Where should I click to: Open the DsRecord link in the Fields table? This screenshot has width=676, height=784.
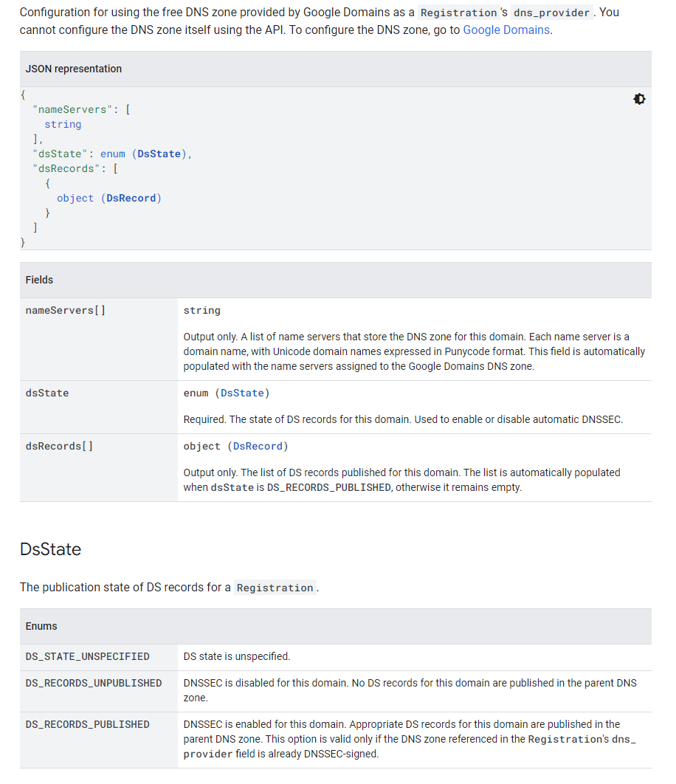pos(258,446)
